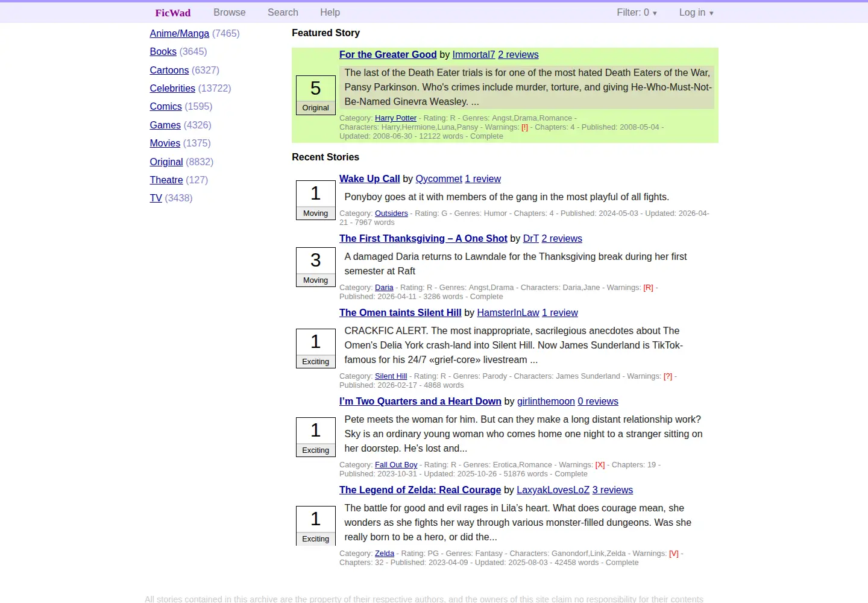Click the [!] warning on featured story
Image resolution: width=868 pixels, height=603 pixels.
(x=524, y=127)
